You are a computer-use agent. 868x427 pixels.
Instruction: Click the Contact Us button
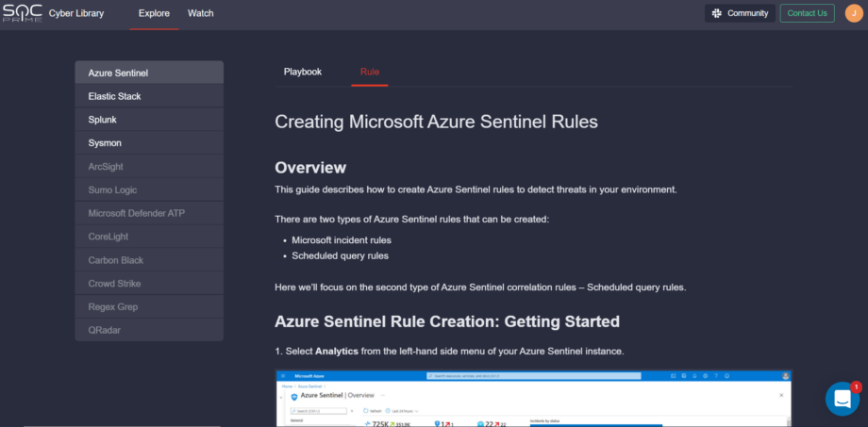pos(807,13)
